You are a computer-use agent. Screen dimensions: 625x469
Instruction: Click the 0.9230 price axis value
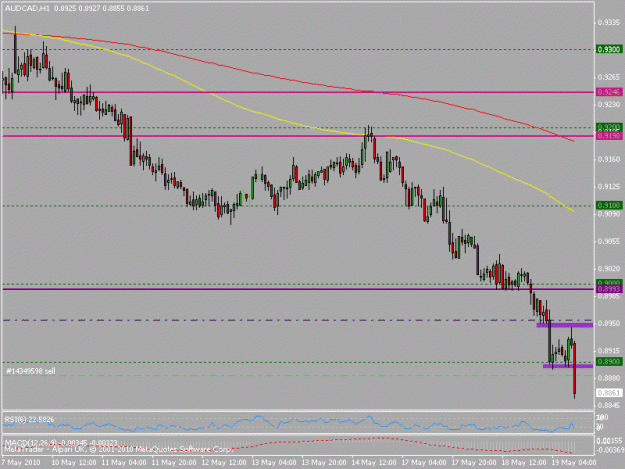pyautogui.click(x=609, y=104)
